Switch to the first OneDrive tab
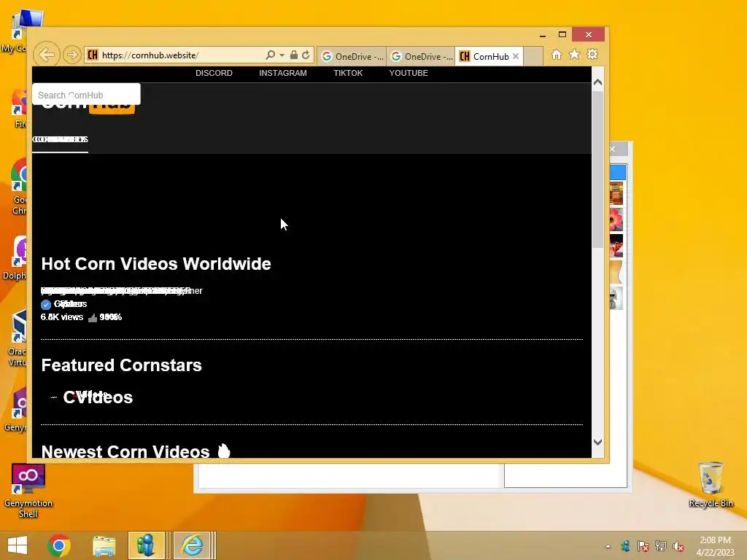This screenshot has width=747, height=560. pos(352,56)
